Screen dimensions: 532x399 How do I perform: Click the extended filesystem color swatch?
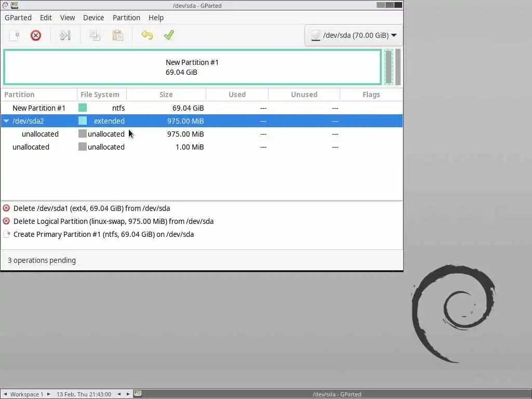(83, 121)
